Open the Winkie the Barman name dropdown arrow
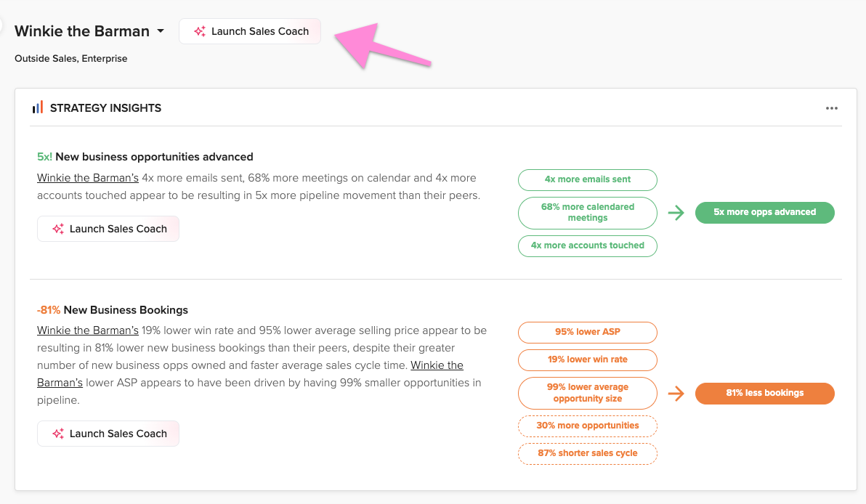The width and height of the screenshot is (866, 504). pos(161,31)
